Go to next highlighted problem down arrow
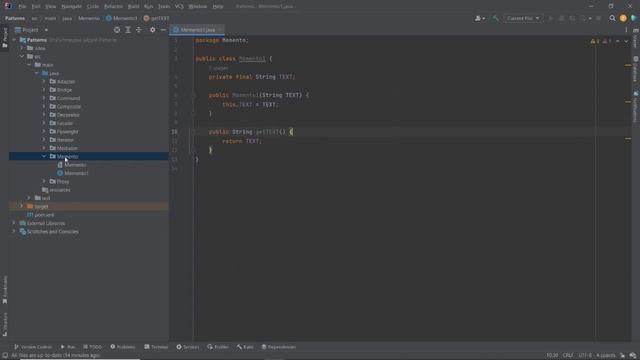This screenshot has height=360, width=640. point(626,41)
